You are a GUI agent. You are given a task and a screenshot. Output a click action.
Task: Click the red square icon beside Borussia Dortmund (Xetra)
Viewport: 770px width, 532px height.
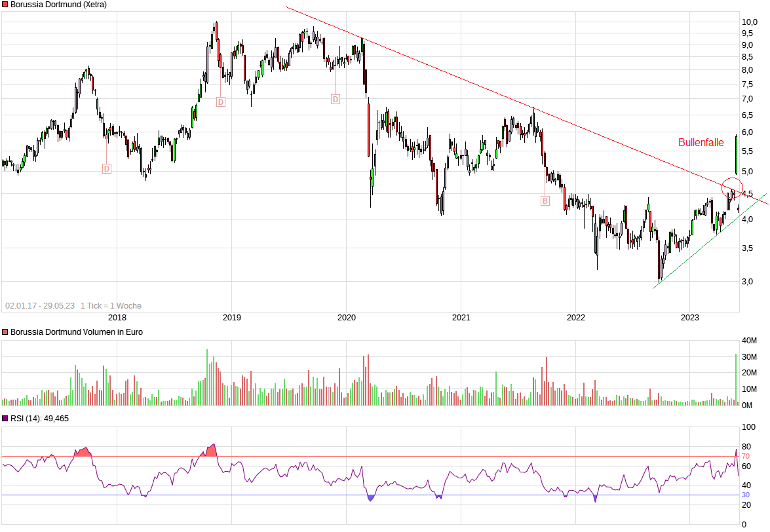(5, 5)
